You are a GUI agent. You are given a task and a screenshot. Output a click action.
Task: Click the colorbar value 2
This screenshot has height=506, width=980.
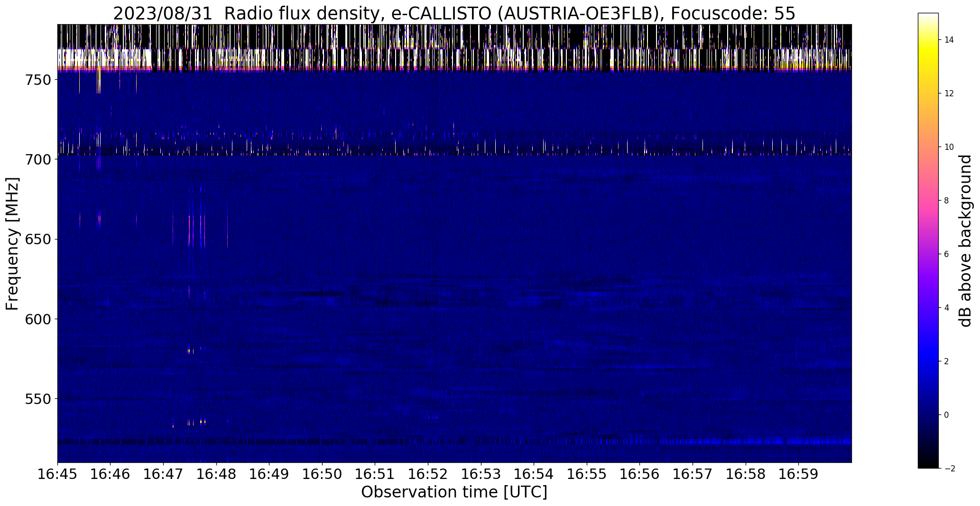click(x=947, y=361)
